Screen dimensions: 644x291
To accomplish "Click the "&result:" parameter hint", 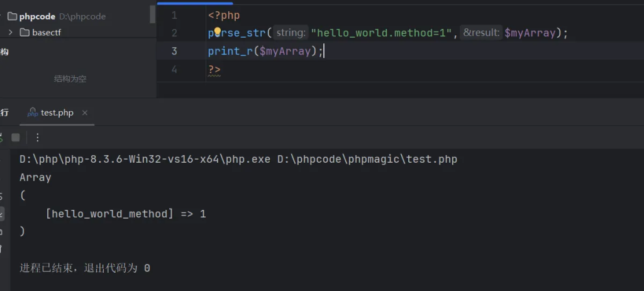I will tap(480, 33).
